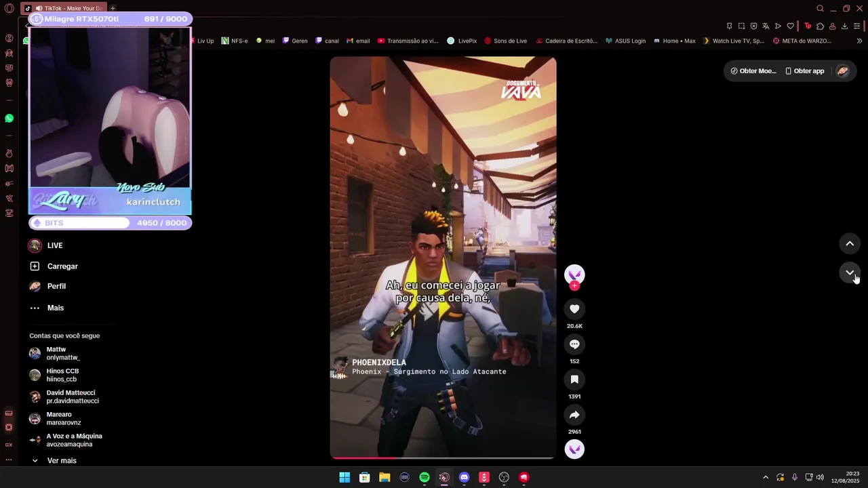Save the video with the bookmark icon
This screenshot has height=488, width=868.
(574, 380)
